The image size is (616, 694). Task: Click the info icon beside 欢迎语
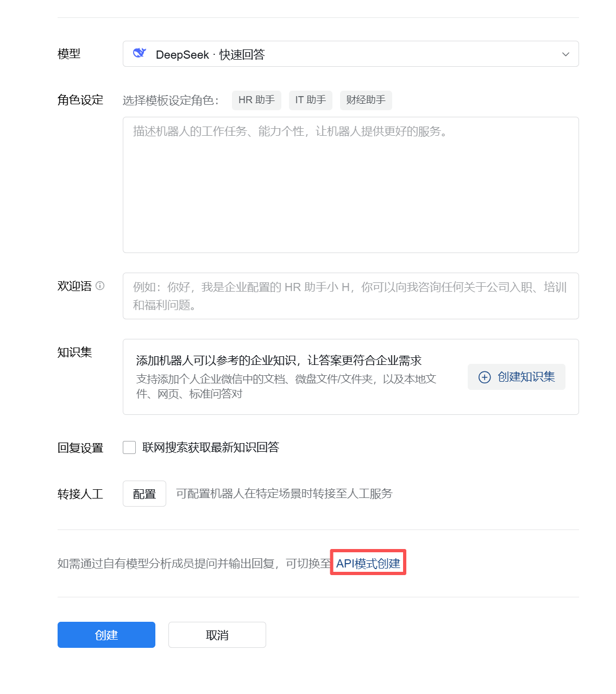(x=100, y=286)
